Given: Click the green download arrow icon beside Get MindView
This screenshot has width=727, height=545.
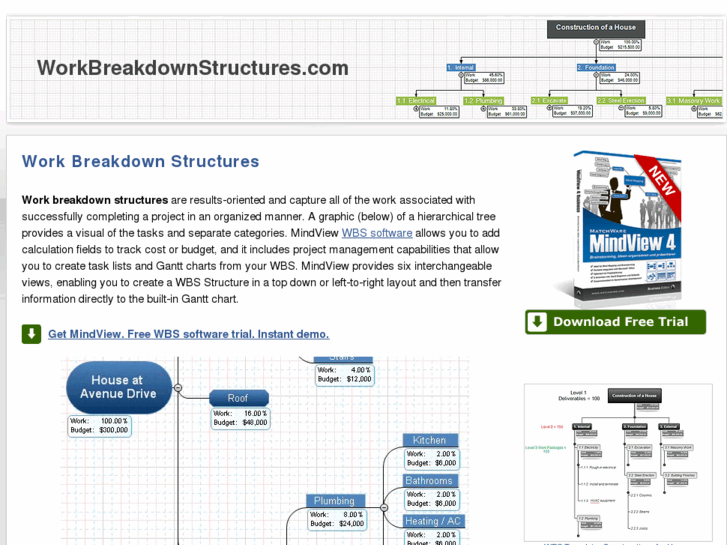Looking at the screenshot, I should 32,334.
